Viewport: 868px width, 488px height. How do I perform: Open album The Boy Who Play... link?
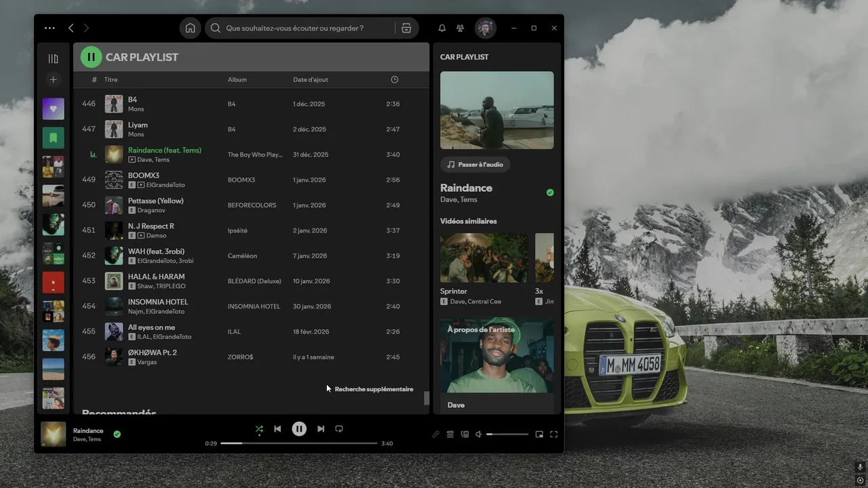pos(255,155)
